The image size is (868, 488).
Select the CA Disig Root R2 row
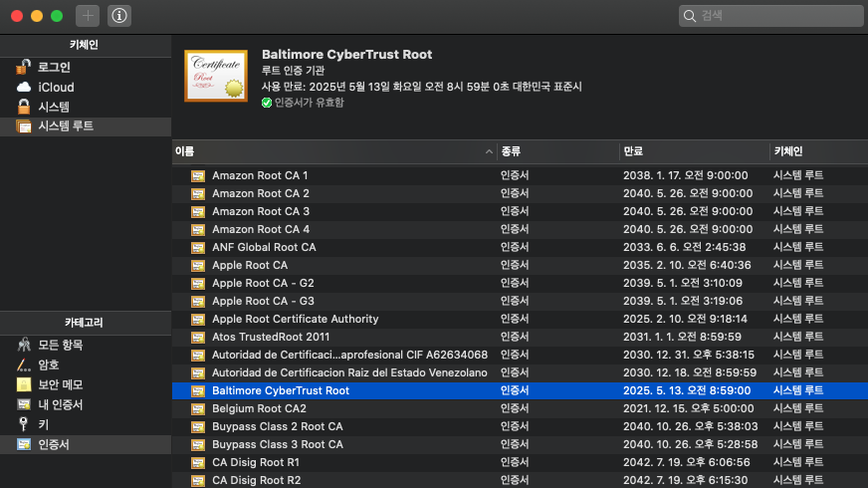tap(520, 480)
